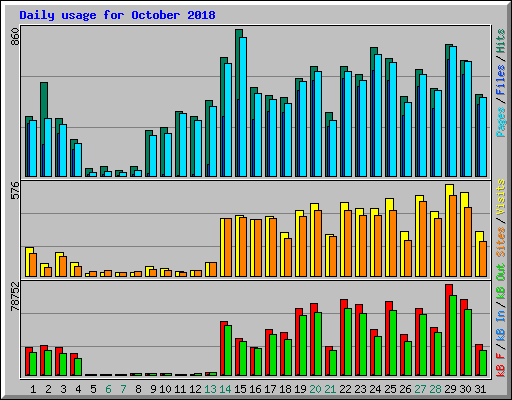
Task: Click day label "17" on the x-axis
Action: (270, 389)
